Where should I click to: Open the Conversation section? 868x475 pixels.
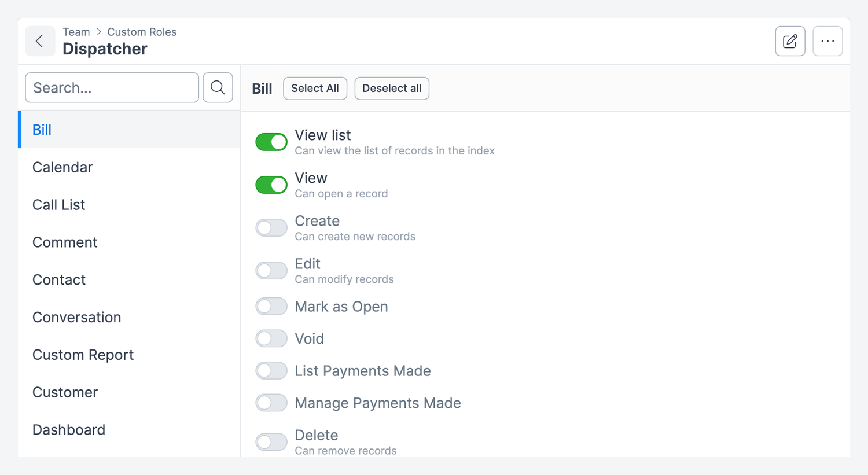pos(129,317)
